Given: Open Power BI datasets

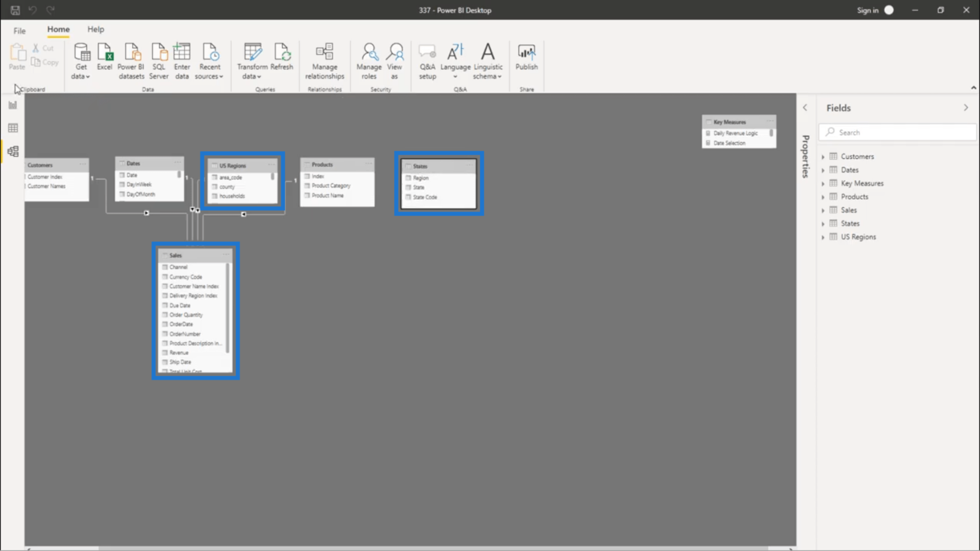Looking at the screenshot, I should pos(131,61).
